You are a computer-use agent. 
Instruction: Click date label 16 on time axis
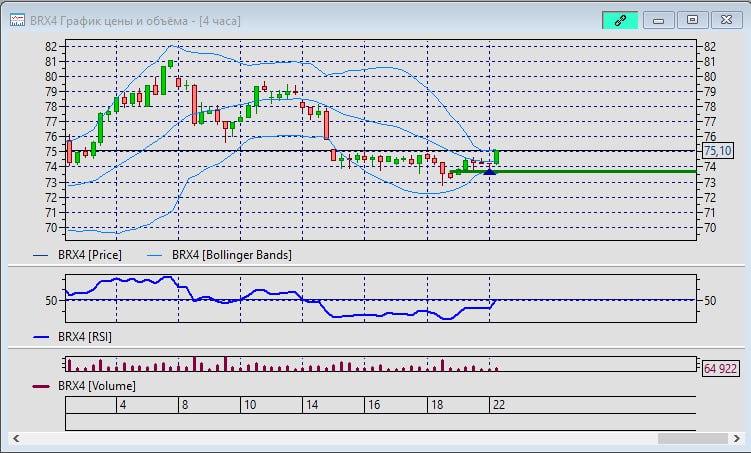pyautogui.click(x=374, y=405)
